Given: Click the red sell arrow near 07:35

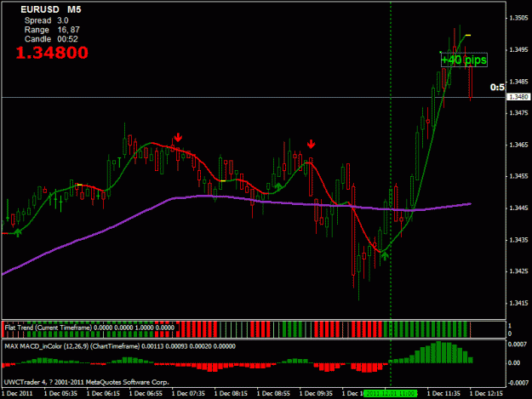Looking at the screenshot, I should (178, 137).
